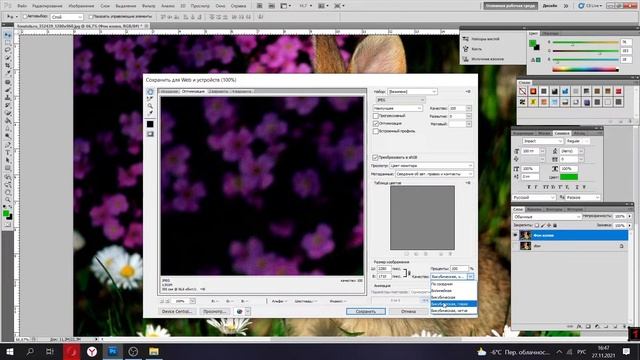Click the Percent input field
640x360 pixels.
point(459,269)
